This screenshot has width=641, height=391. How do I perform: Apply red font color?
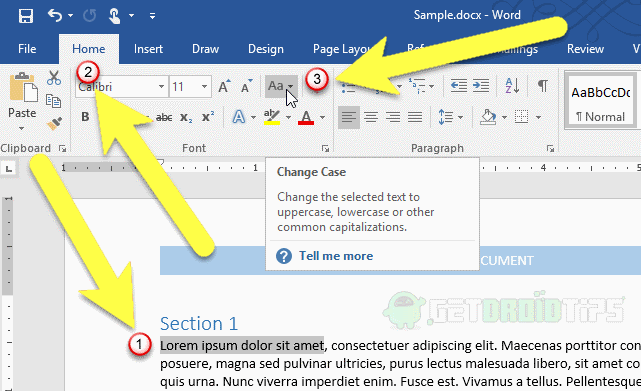pos(306,117)
